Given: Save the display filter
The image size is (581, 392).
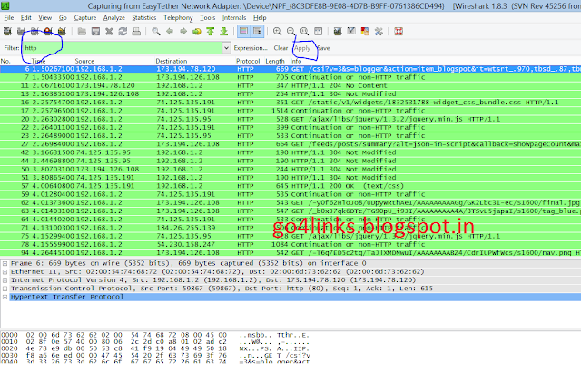Looking at the screenshot, I should 323,48.
